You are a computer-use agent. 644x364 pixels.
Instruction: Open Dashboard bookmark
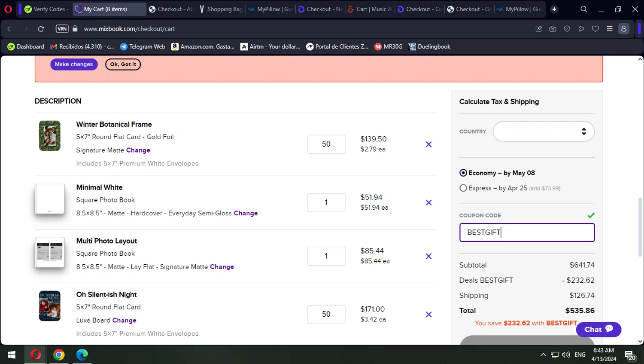coord(26,46)
